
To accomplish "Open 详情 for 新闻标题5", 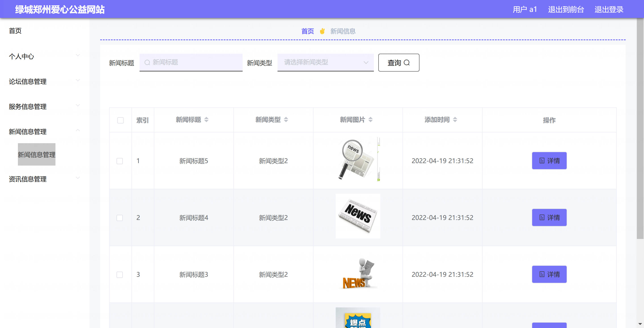I will [549, 161].
